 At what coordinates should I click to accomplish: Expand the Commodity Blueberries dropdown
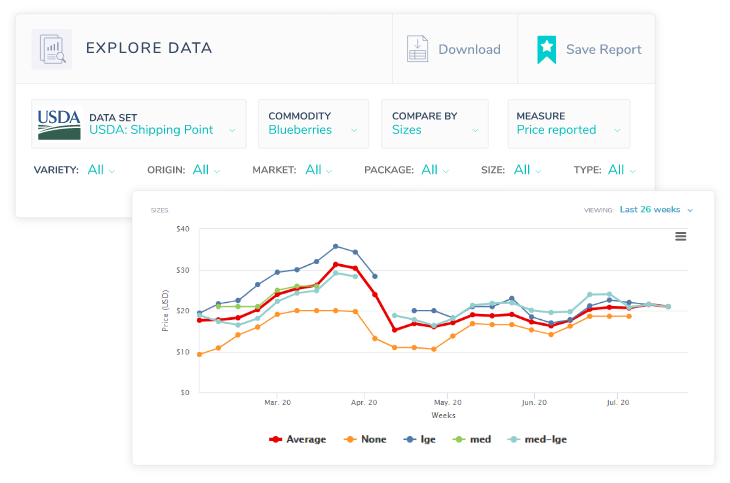tap(314, 130)
